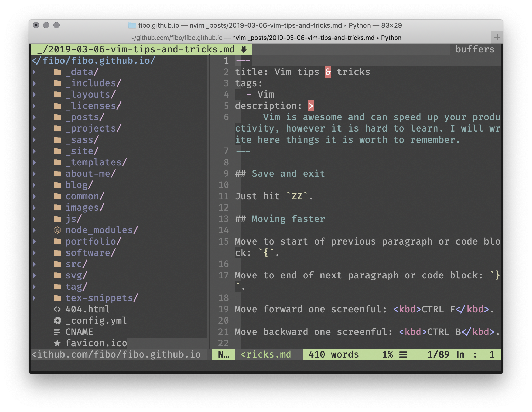Select the list icon beside CNAME

tap(57, 332)
